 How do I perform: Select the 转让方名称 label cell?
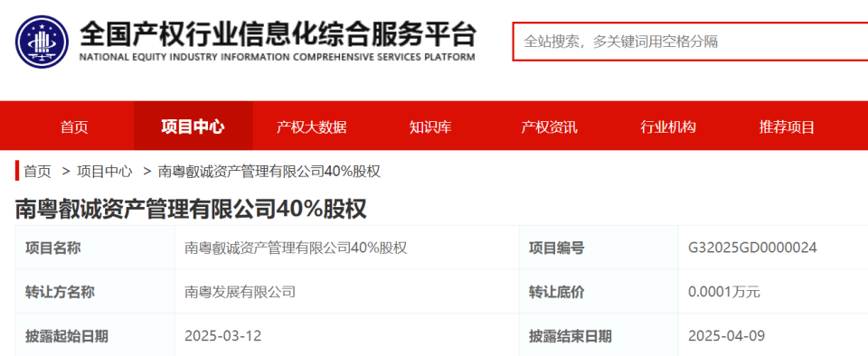(95, 292)
